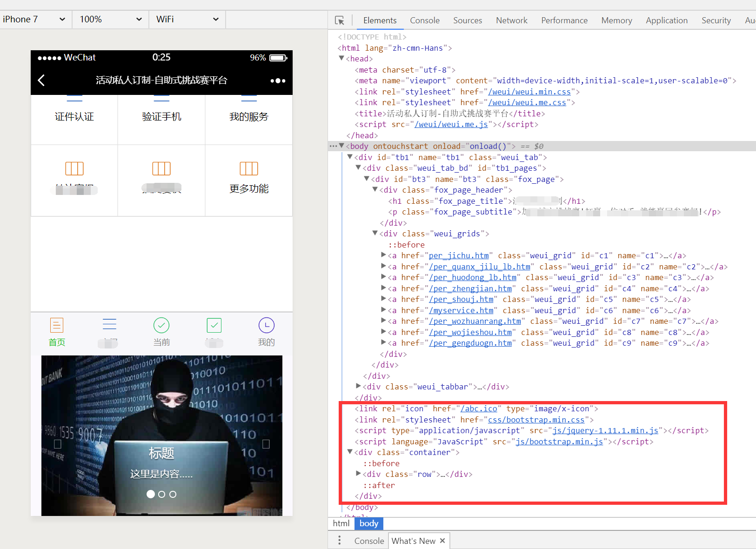Select the first carousel indicator dot
Viewport: 756px width, 549px height.
tap(151, 494)
